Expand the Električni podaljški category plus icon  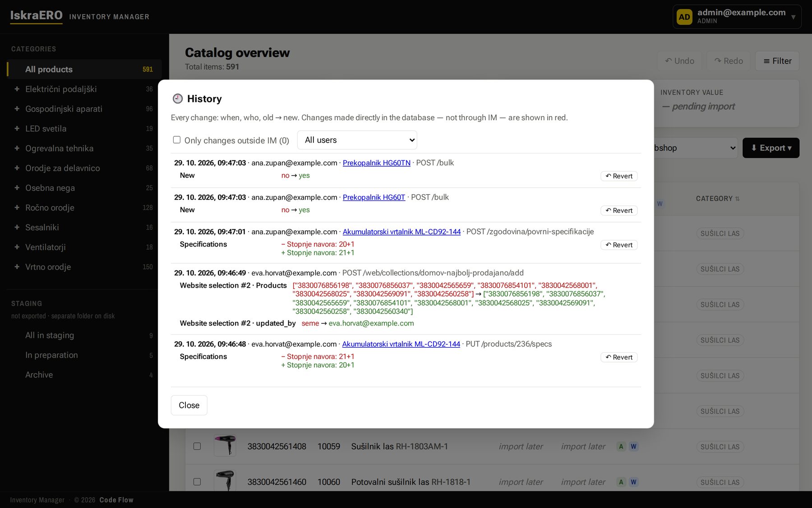point(17,89)
